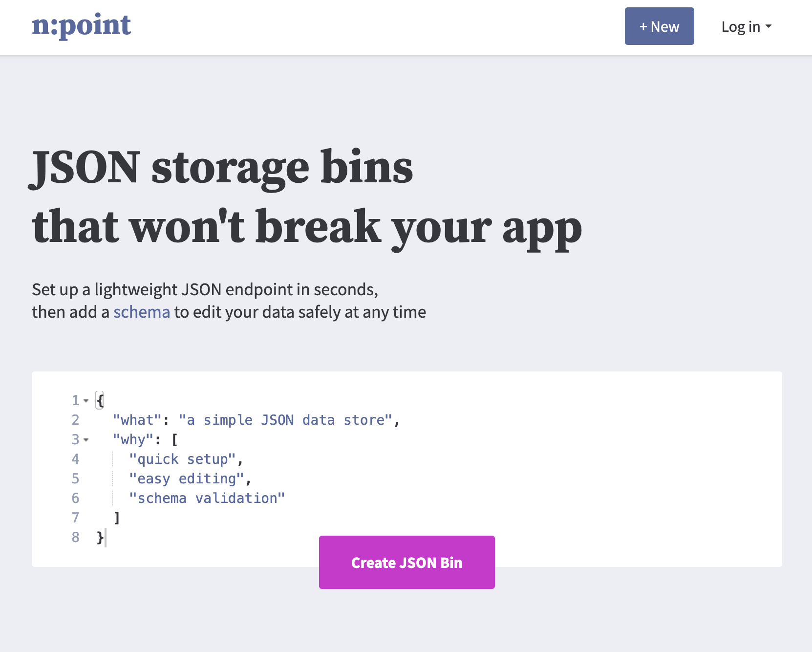Click gutter line number 8
This screenshot has width=812, height=652.
click(75, 538)
